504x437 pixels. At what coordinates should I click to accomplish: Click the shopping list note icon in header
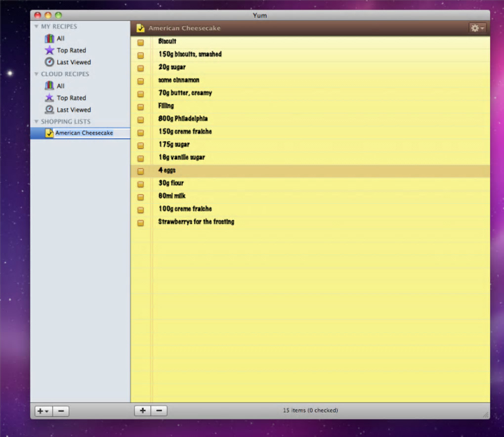(x=140, y=28)
